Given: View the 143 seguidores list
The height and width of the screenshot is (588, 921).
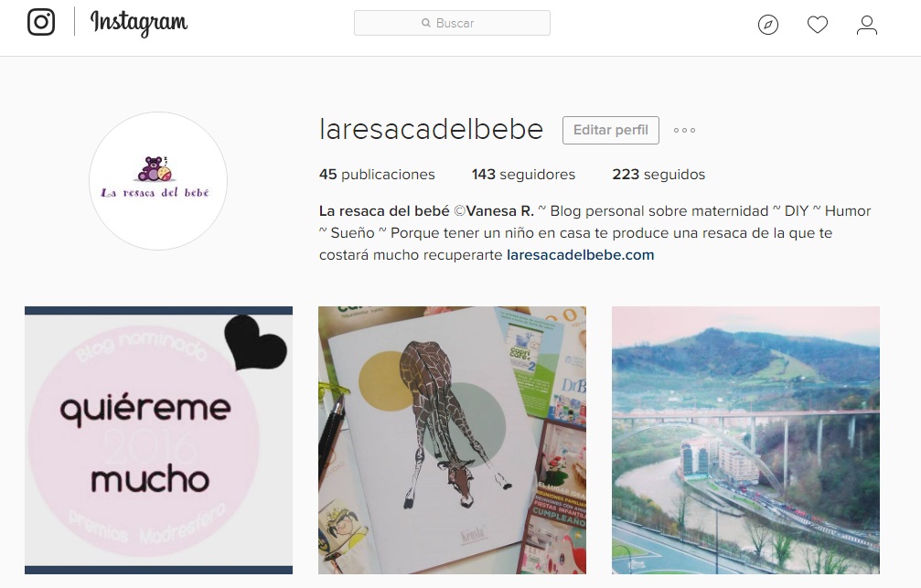Looking at the screenshot, I should pyautogui.click(x=523, y=175).
